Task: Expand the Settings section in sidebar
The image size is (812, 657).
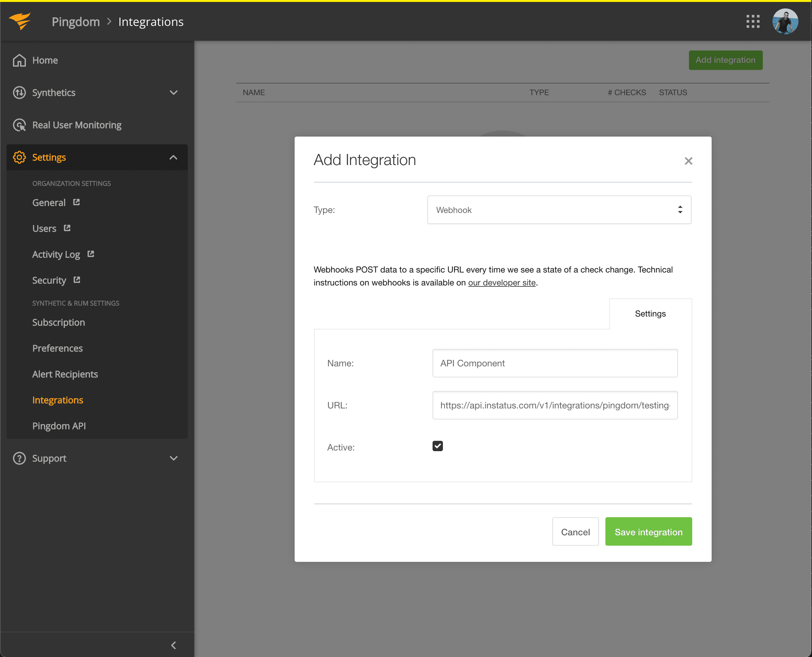Action: 173,157
